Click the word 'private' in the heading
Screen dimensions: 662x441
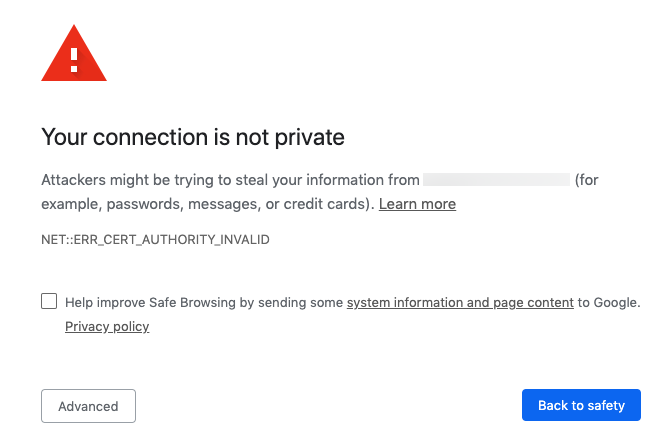(308, 137)
